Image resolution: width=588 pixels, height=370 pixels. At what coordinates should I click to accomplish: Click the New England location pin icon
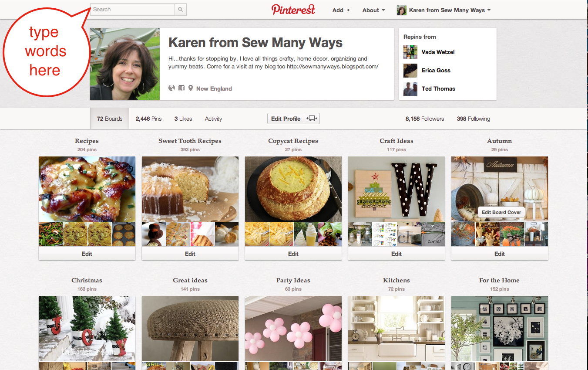tap(190, 88)
